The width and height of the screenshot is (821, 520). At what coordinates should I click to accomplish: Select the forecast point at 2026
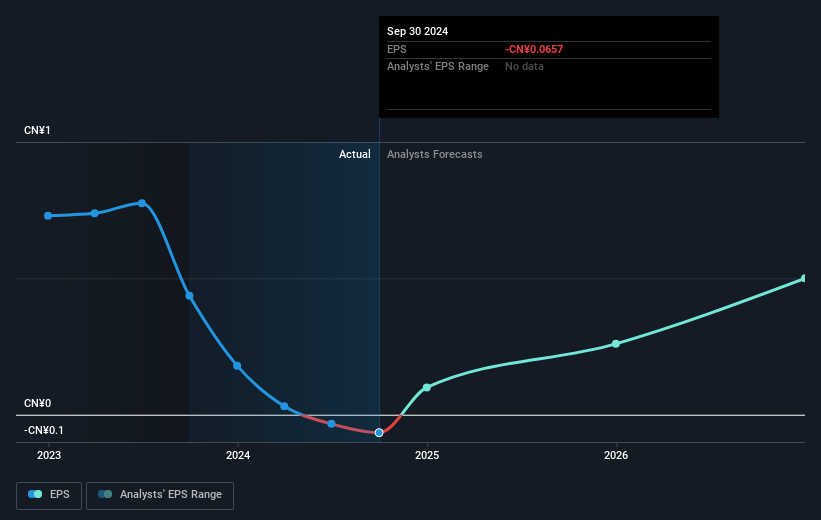[x=616, y=344]
